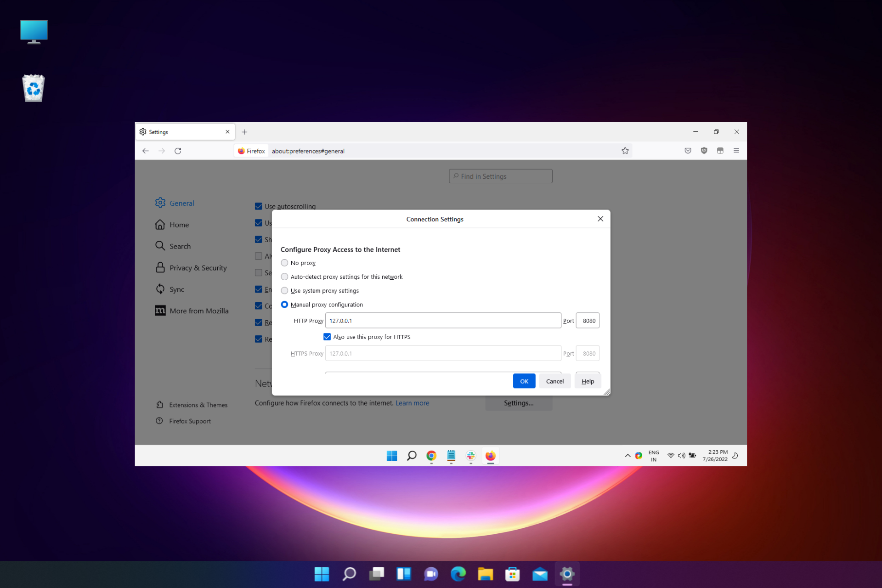Open the Learn more link
This screenshot has height=588, width=882.
[412, 403]
